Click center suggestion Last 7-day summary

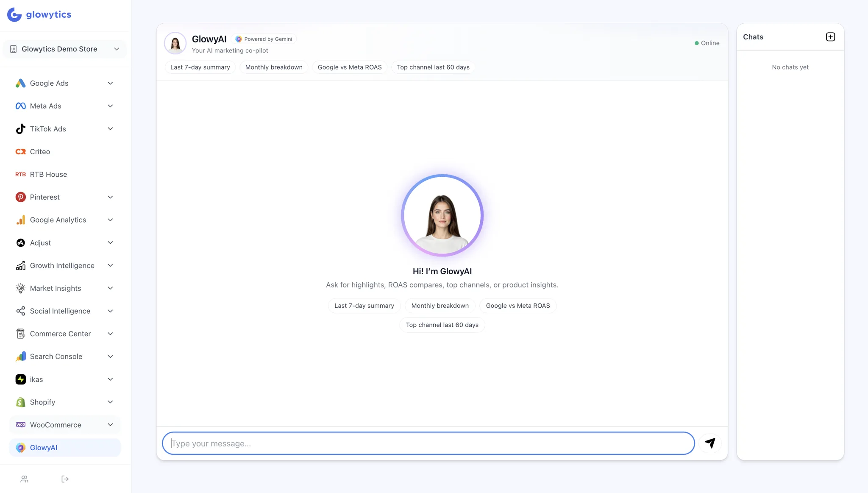click(364, 306)
